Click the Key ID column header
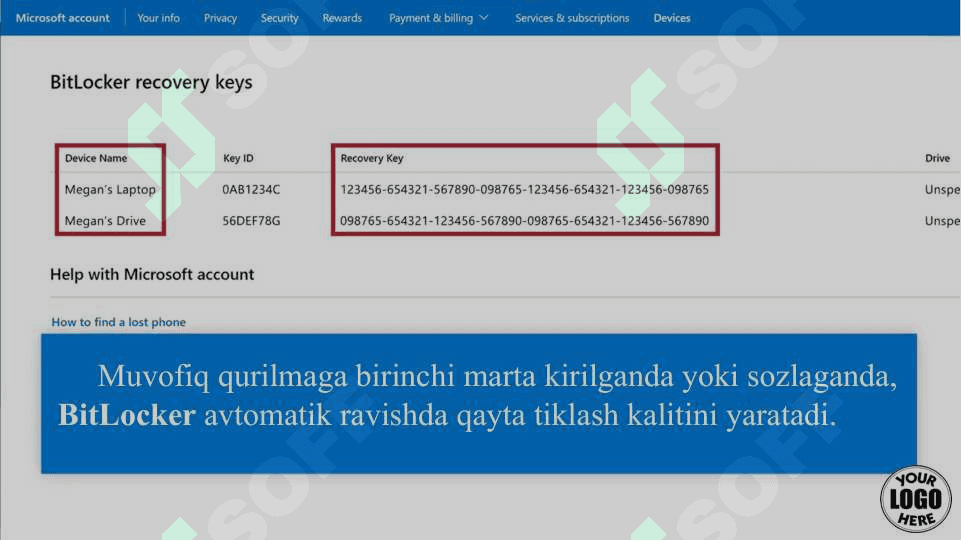The image size is (961, 540). [x=238, y=158]
